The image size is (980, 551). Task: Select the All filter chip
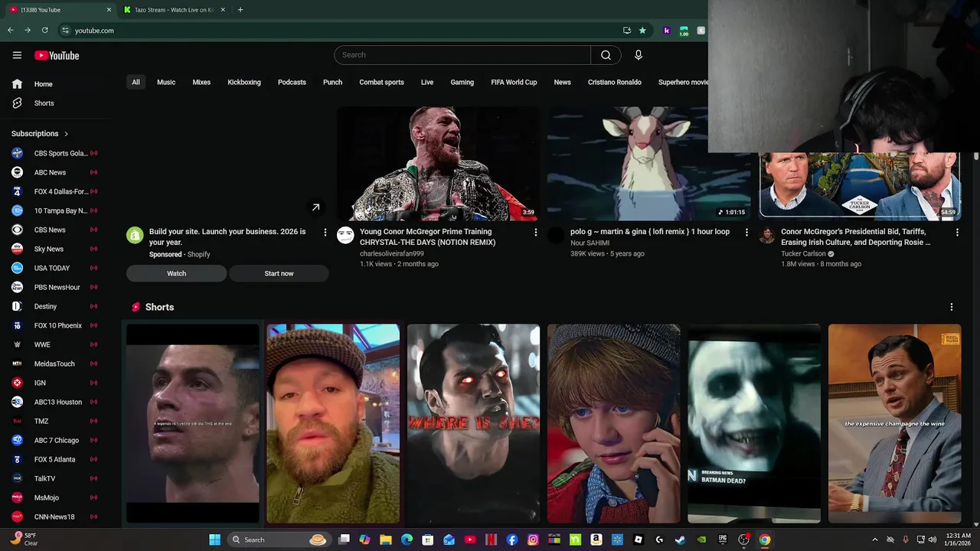pos(136,82)
